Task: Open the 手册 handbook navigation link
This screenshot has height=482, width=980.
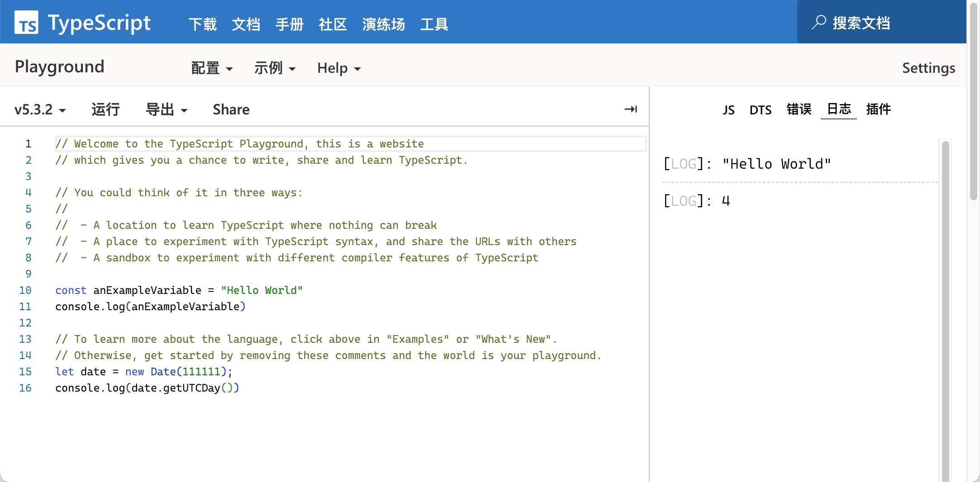Action: coord(290,24)
